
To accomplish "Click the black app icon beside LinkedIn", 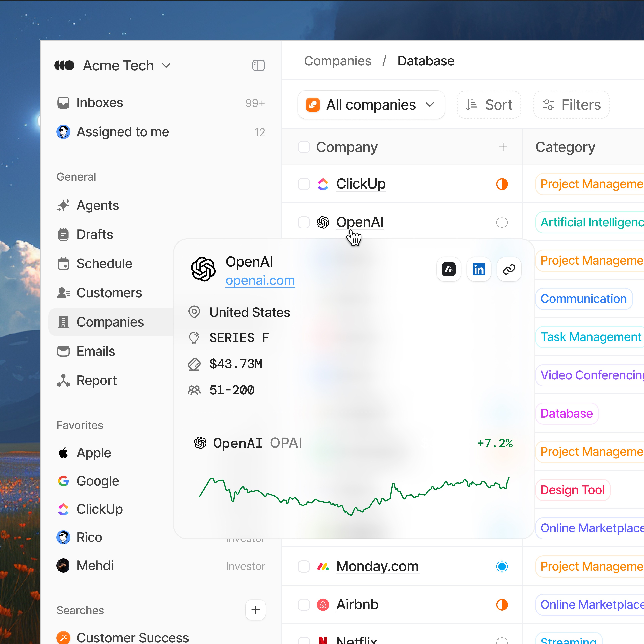I will 449,269.
